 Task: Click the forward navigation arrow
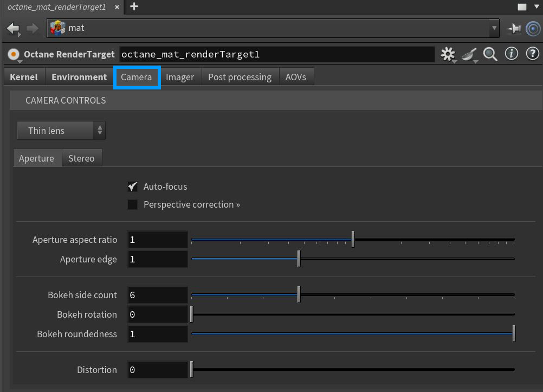click(33, 28)
